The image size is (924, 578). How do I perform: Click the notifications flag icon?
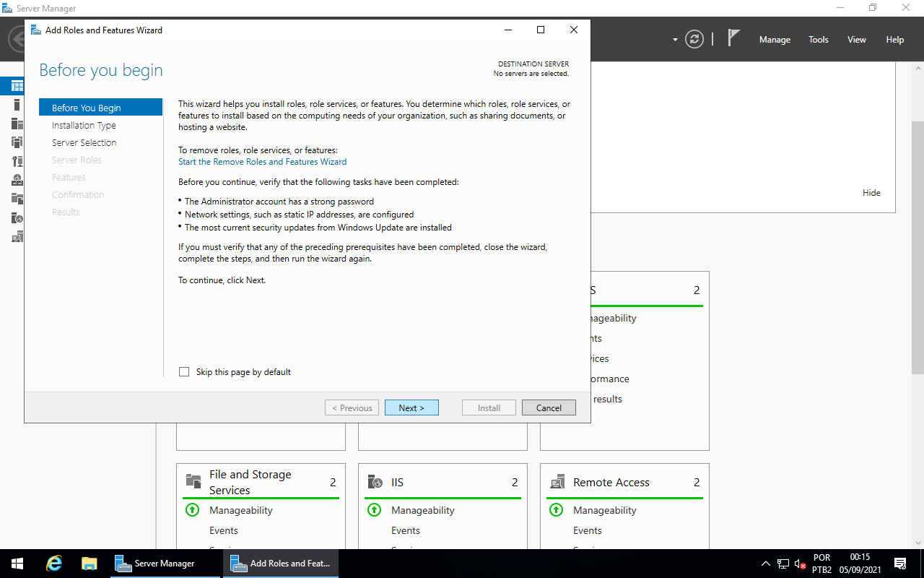tap(733, 38)
